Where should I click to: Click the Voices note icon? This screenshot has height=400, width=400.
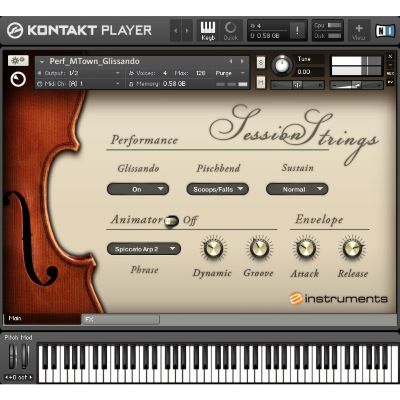131,73
